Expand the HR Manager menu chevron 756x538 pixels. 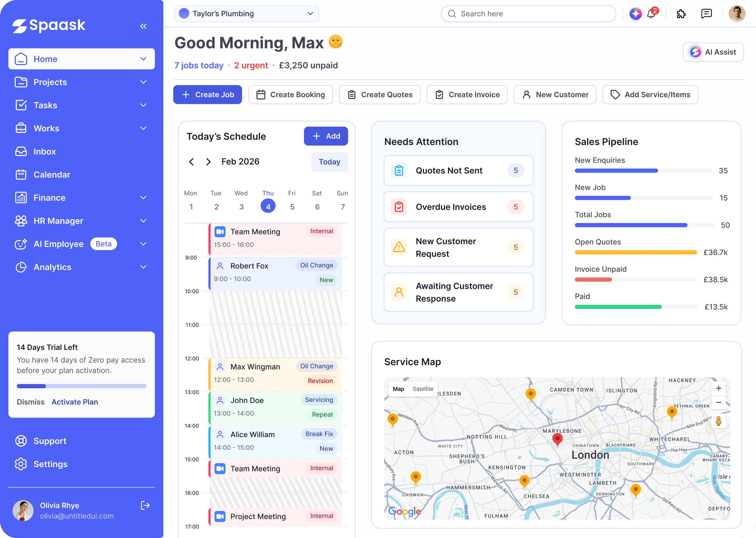(143, 221)
